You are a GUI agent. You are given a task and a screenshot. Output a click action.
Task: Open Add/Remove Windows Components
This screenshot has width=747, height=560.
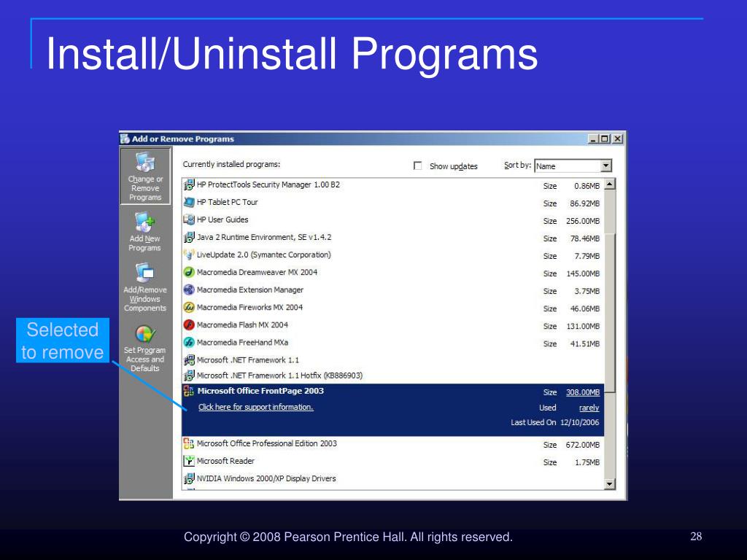[145, 287]
